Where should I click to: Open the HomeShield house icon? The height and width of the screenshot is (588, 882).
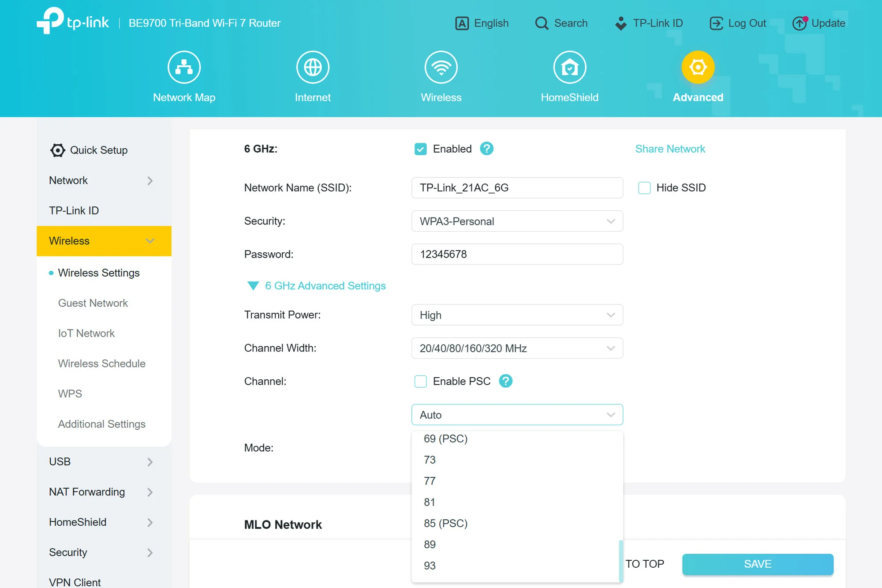coord(570,67)
